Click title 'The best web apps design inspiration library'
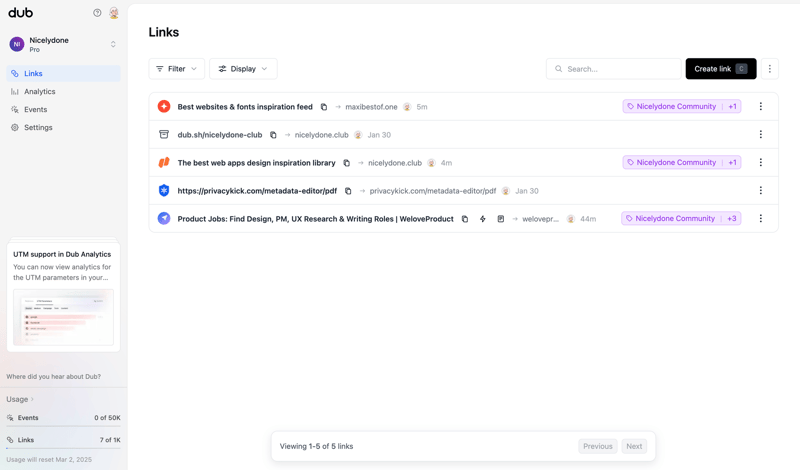Screen dimensions: 800x470 click(x=257, y=163)
